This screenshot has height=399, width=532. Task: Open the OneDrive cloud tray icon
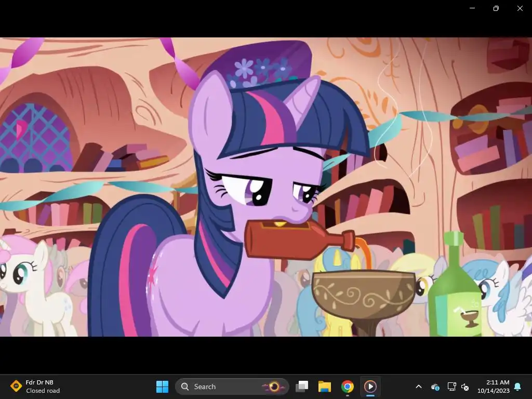click(x=435, y=387)
